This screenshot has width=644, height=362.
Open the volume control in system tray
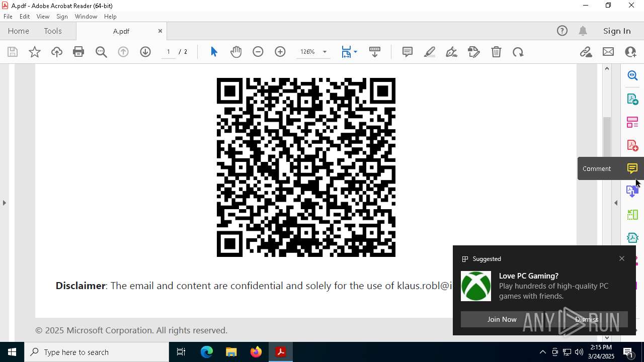(579, 352)
